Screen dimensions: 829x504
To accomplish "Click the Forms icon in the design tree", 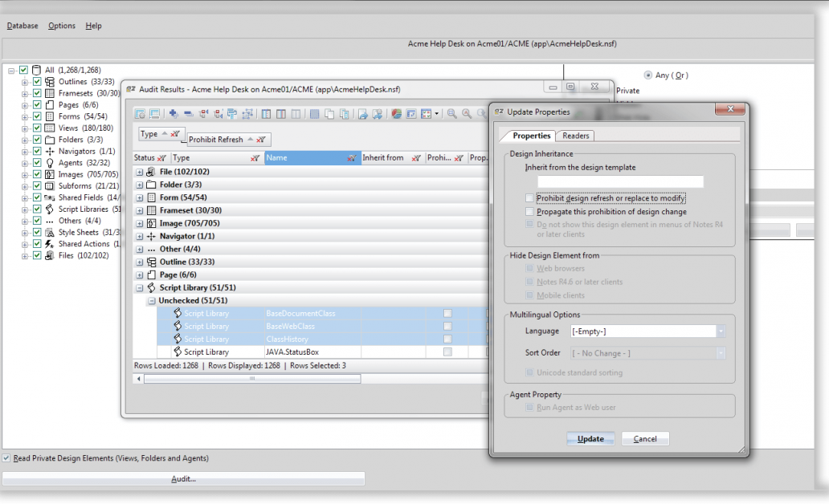I will point(50,116).
